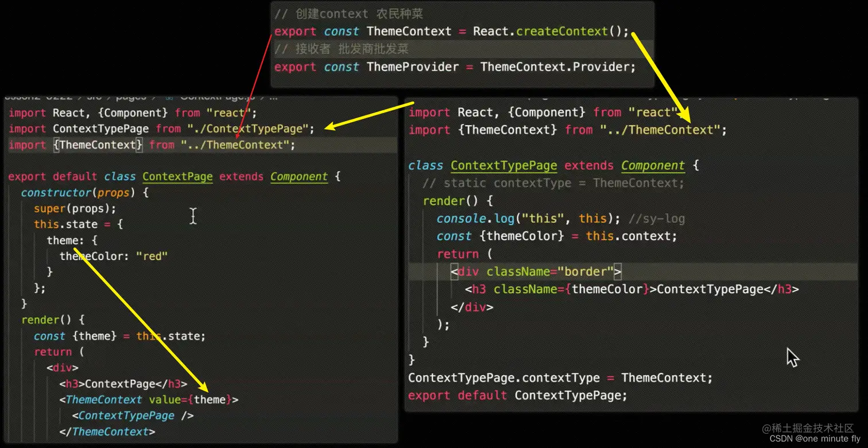Click the "//sy-log" trailing comment
This screenshot has height=448, width=868.
[657, 219]
